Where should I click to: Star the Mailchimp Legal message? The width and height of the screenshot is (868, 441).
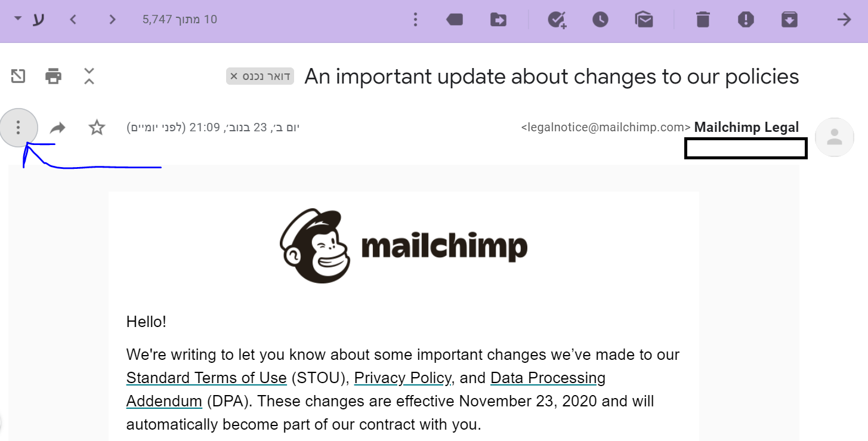pos(97,127)
